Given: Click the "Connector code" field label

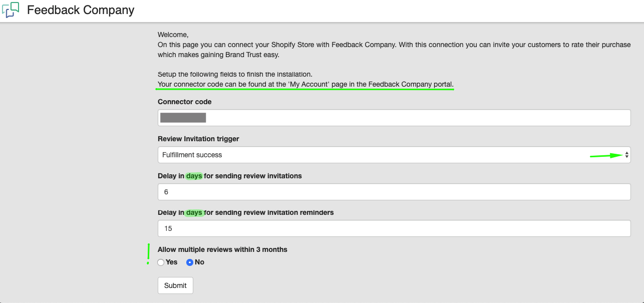Looking at the screenshot, I should coord(185,102).
